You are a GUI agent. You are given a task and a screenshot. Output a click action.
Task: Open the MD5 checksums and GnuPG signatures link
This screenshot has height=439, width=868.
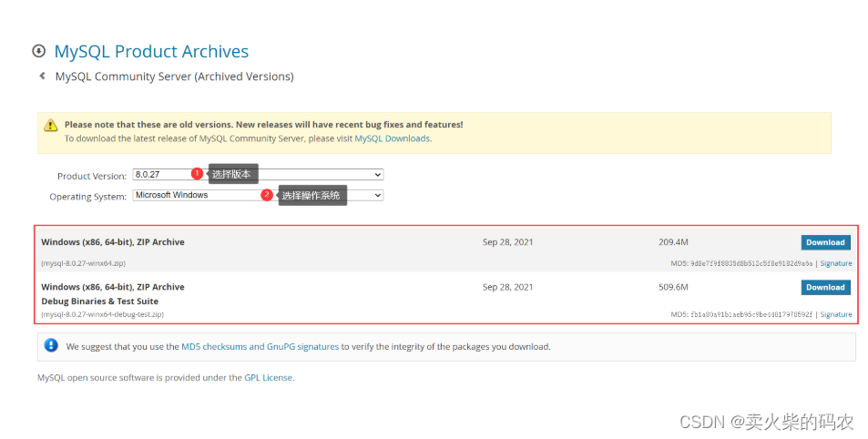[x=260, y=346]
